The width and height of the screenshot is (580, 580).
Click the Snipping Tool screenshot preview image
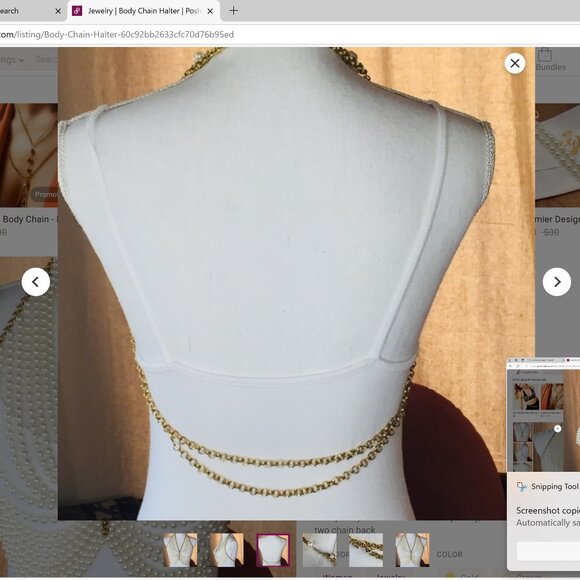pos(543,415)
